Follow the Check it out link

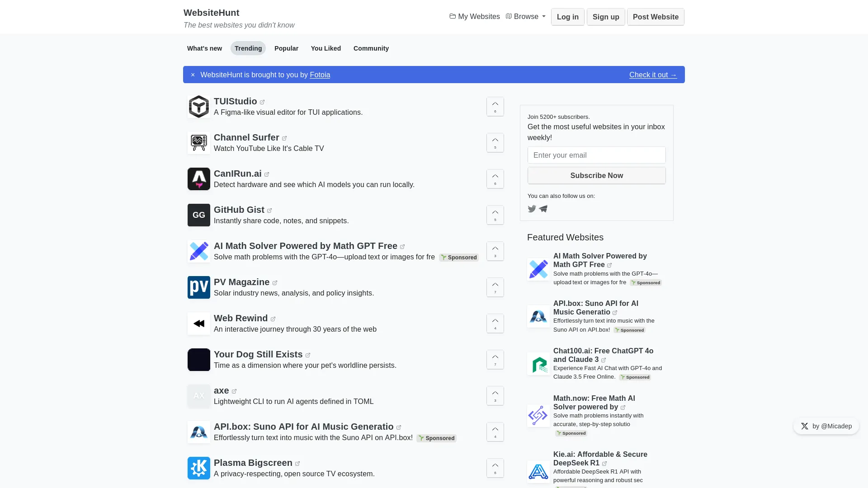(x=653, y=75)
